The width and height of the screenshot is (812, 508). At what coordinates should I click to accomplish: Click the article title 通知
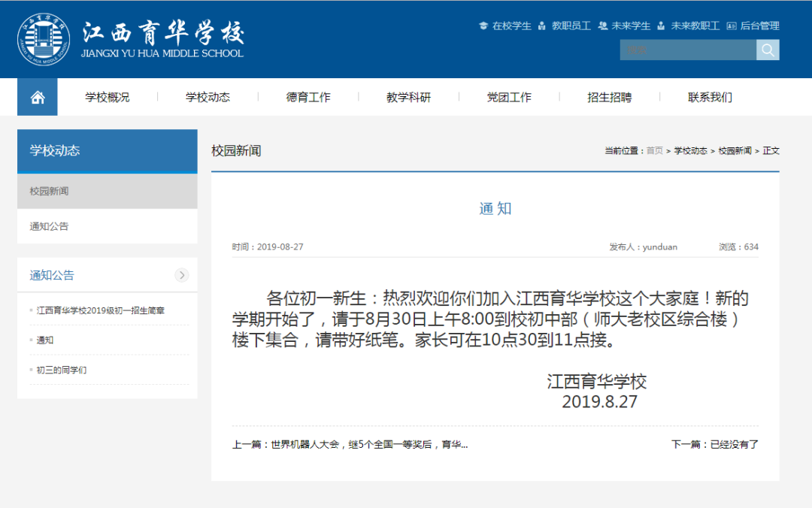(495, 208)
